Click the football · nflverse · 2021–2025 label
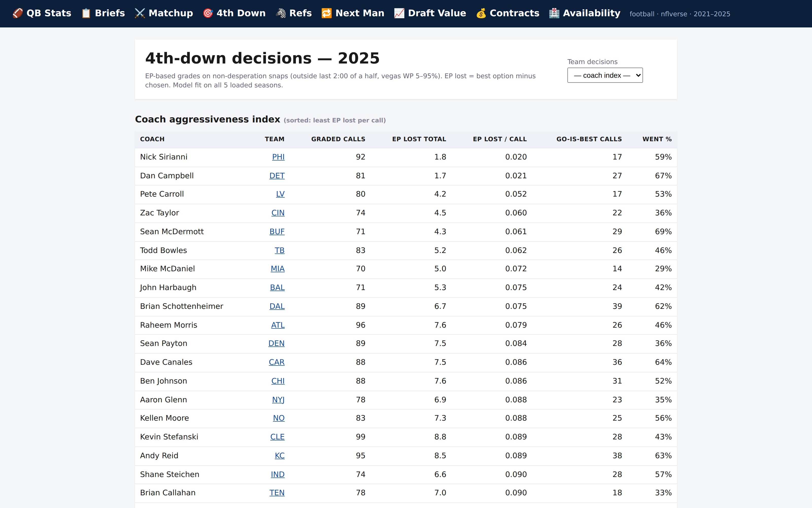The height and width of the screenshot is (508, 812). pos(680,14)
